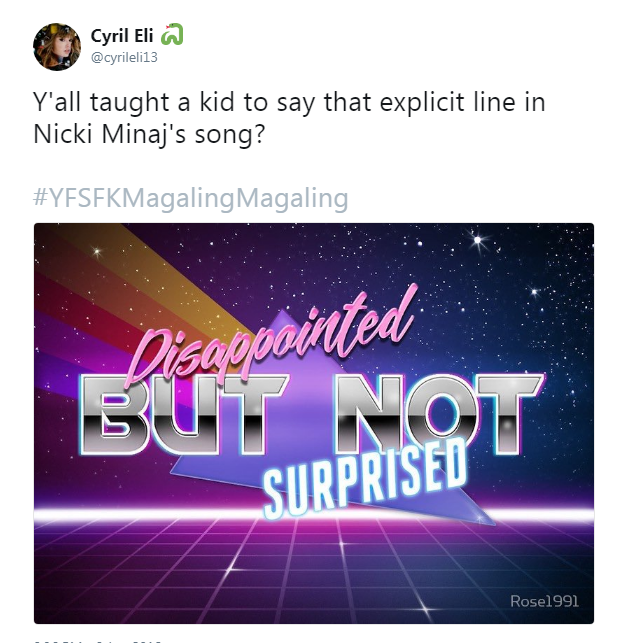Screen dimensions: 618x643
Task: Click the purple grid floor in the image
Action: [314, 572]
